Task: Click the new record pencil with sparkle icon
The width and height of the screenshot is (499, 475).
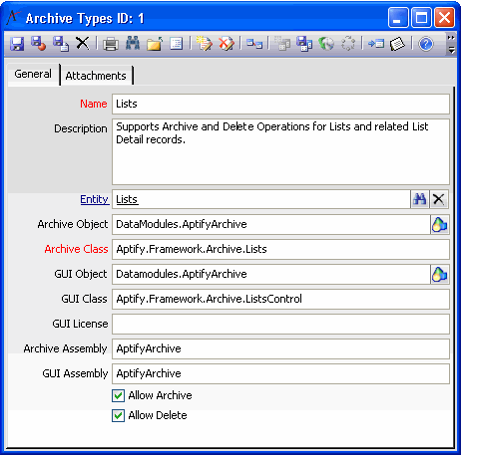Action: coord(204,44)
